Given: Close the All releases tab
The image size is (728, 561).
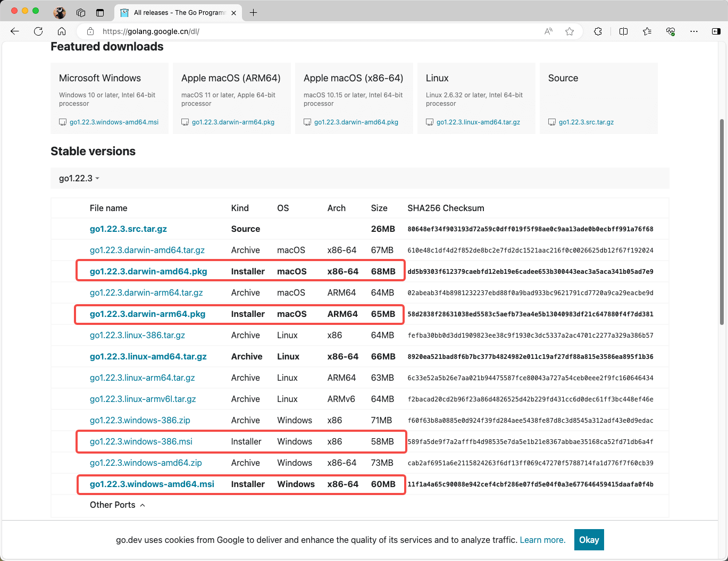Looking at the screenshot, I should [233, 12].
